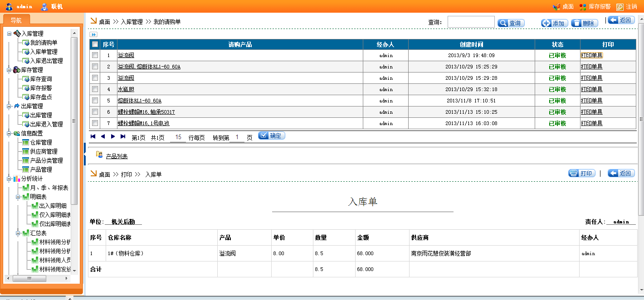Viewport: 644px width, 300px height.
Task: Tick the checkbox for row 4 水瓶胆
Action: [x=95, y=89]
